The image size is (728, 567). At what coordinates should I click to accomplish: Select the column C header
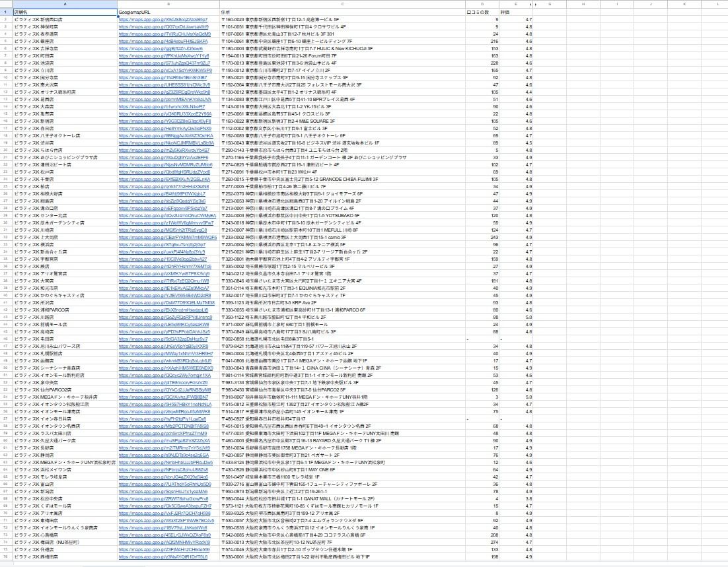[342, 4]
